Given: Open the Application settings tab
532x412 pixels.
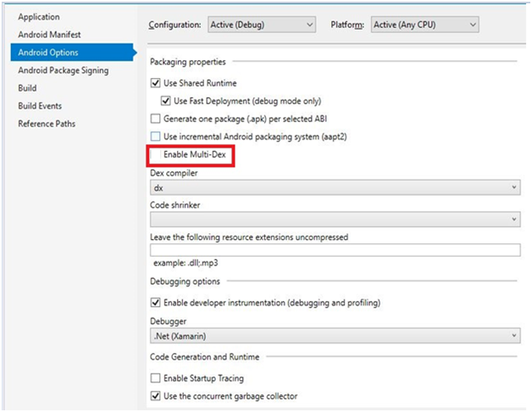Looking at the screenshot, I should 39,17.
